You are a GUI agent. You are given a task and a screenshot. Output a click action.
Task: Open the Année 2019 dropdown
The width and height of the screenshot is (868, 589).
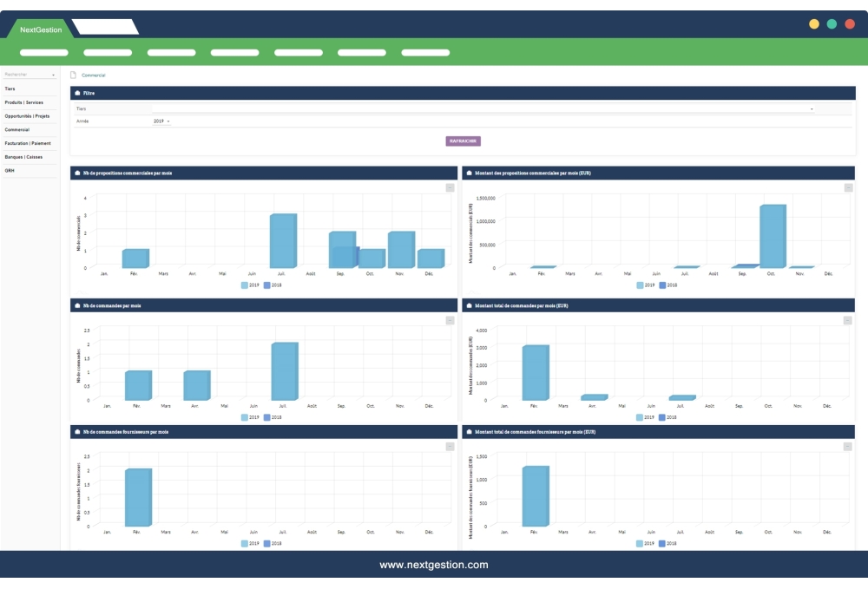161,121
